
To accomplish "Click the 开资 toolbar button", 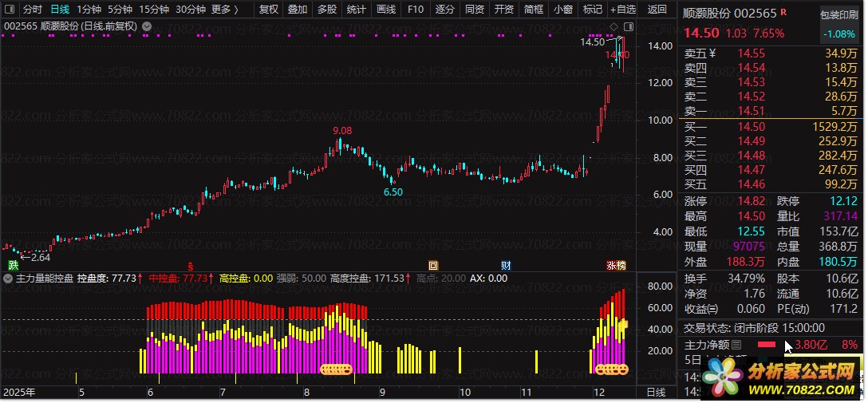I will [x=503, y=10].
